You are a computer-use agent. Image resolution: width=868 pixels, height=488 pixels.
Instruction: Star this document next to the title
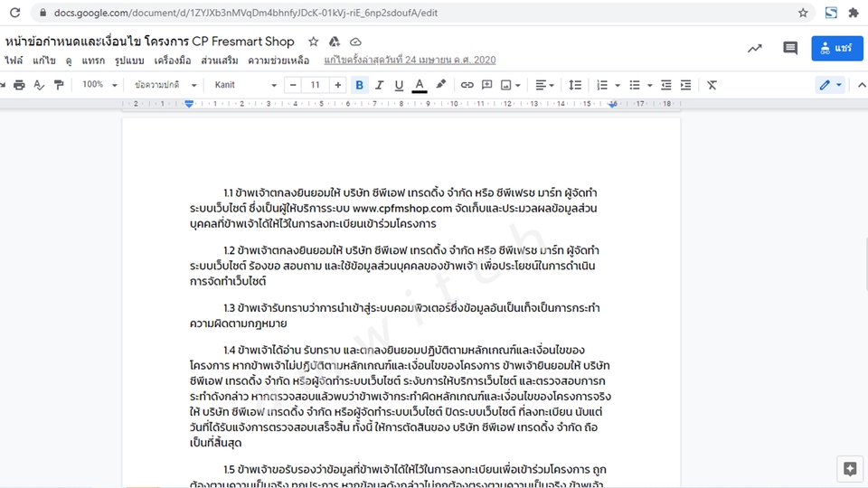(x=314, y=42)
